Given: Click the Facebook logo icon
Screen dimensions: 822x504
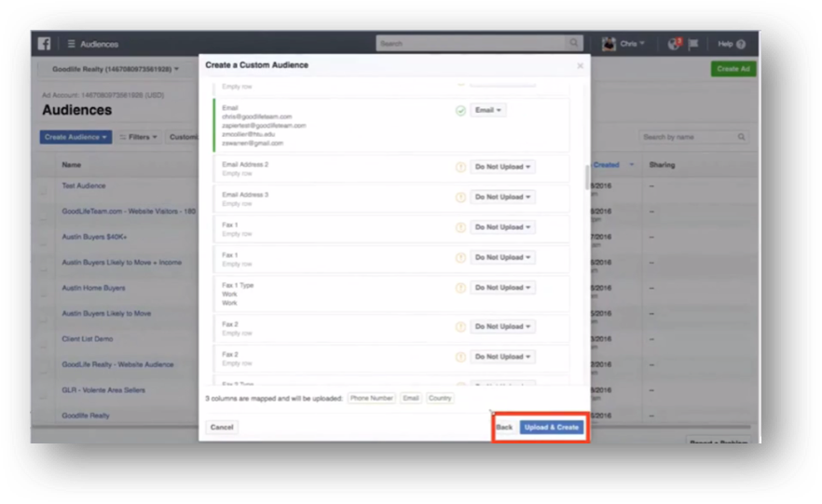Looking at the screenshot, I should click(44, 44).
